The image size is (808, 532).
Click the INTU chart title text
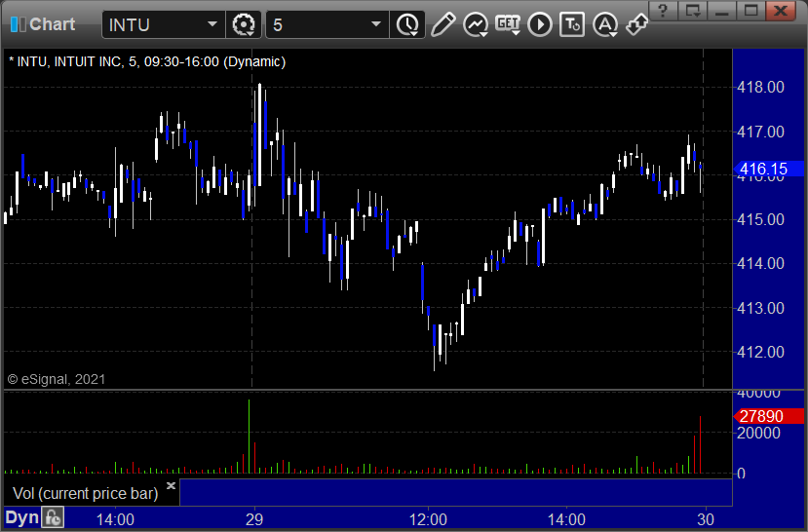pos(147,61)
